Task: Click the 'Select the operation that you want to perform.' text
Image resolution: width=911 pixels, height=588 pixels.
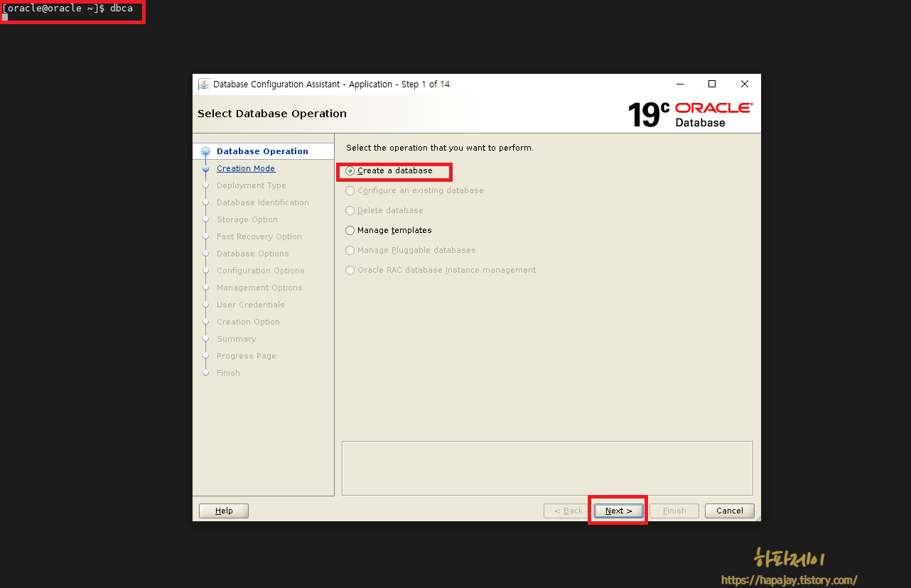Action: 440,148
